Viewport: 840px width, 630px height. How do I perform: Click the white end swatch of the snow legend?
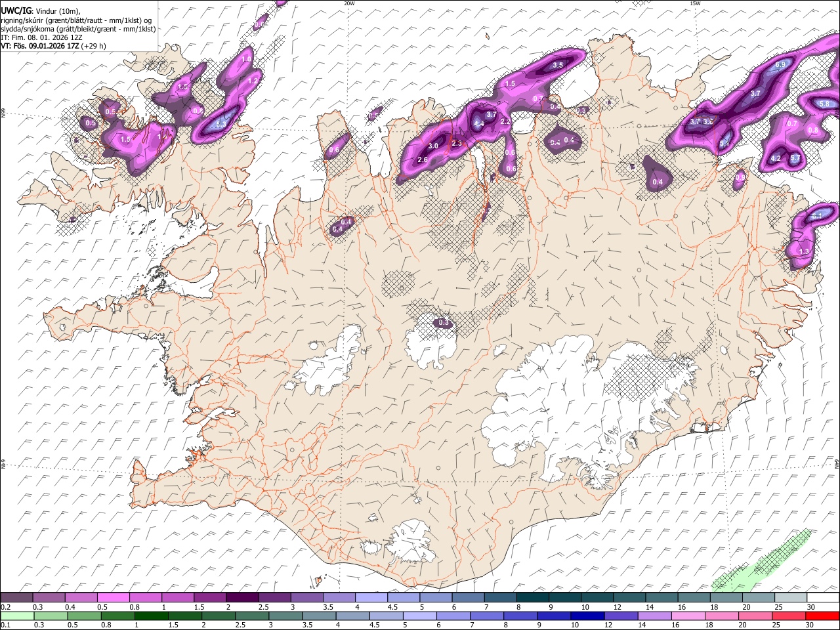(x=822, y=597)
